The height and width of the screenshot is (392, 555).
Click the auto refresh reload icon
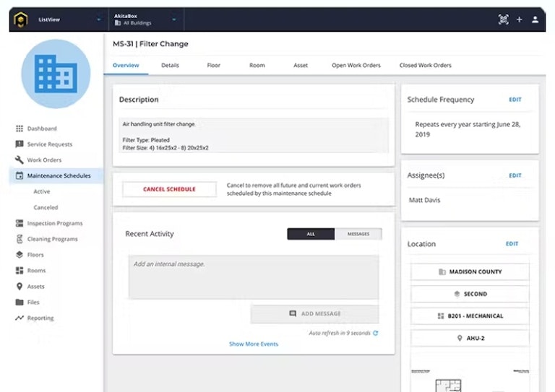coord(376,333)
